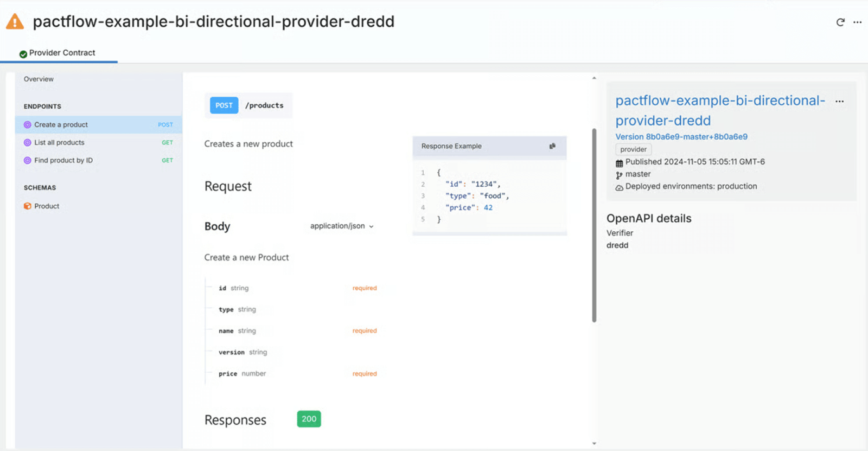Image resolution: width=868 pixels, height=451 pixels.
Task: Select the List all products endpoint
Action: [98, 143]
